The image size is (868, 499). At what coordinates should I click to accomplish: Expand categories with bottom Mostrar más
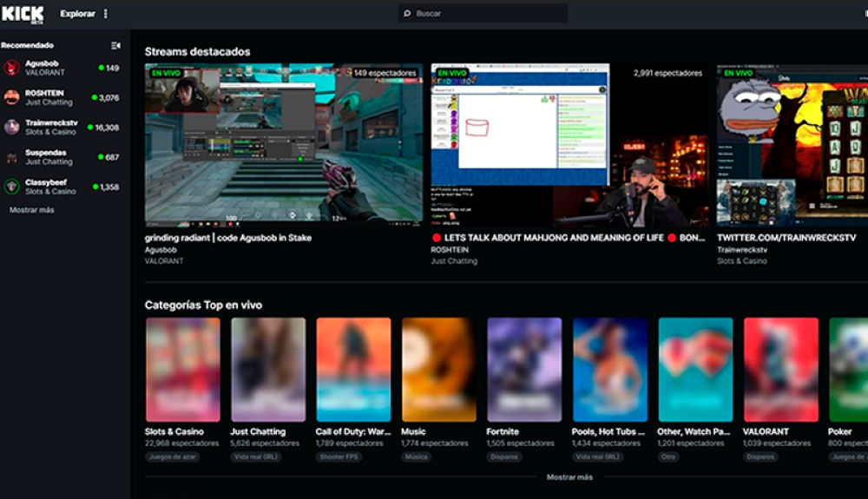coord(569,477)
